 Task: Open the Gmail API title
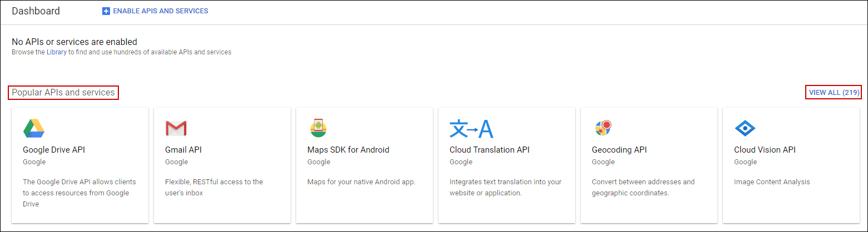pyautogui.click(x=183, y=150)
